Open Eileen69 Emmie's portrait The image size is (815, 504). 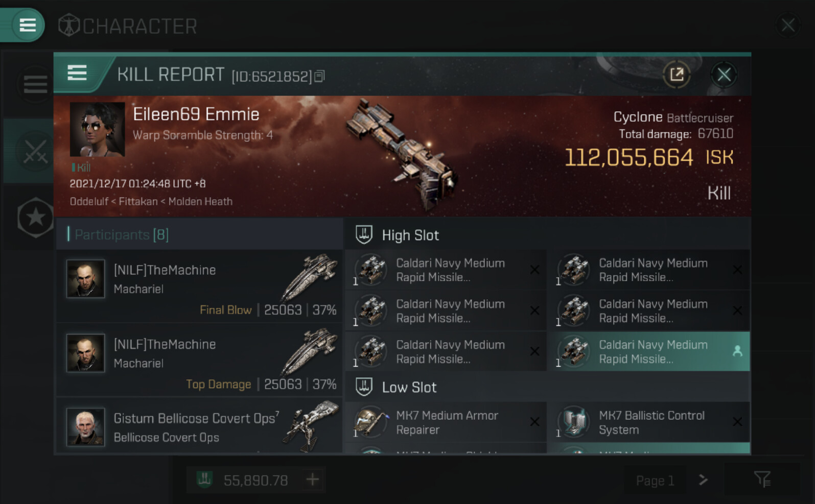click(x=97, y=129)
